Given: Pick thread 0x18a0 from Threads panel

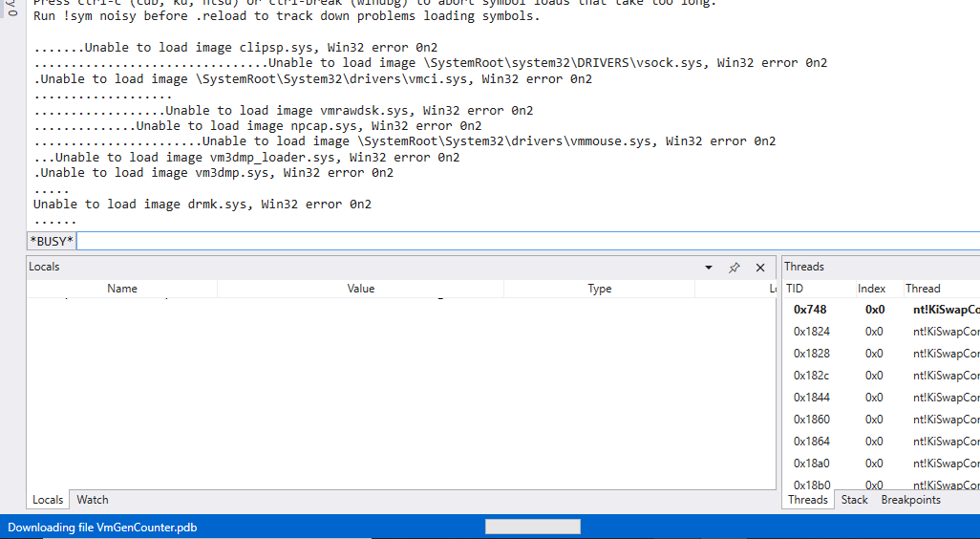Looking at the screenshot, I should click(812, 464).
